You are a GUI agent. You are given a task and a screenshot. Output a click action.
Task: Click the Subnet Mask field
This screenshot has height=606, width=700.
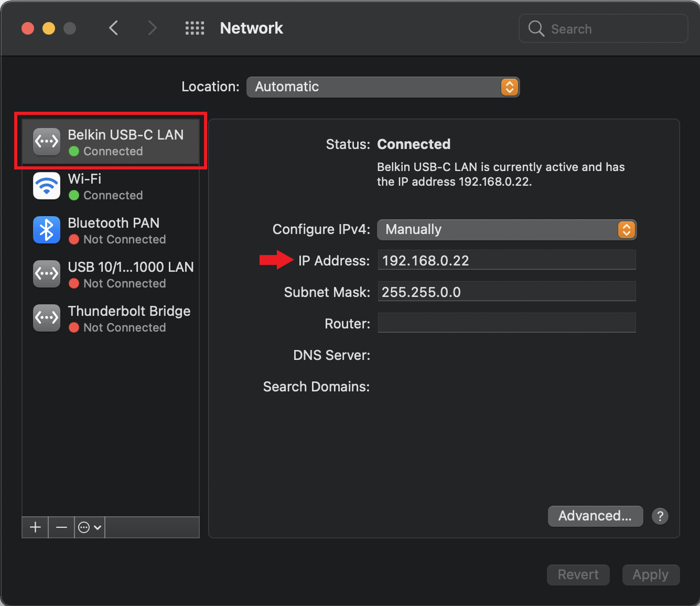click(507, 292)
